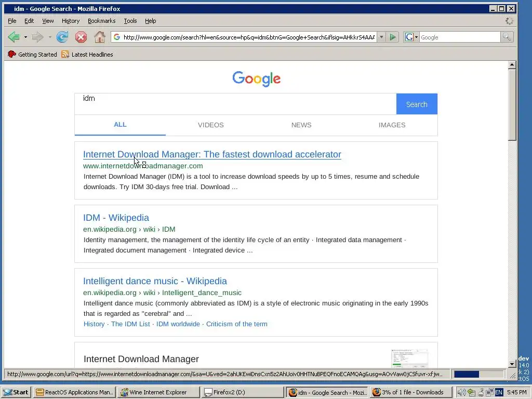Click the www.internetdownloadmanager.com green URL
This screenshot has width=532, height=399.
coord(143,166)
